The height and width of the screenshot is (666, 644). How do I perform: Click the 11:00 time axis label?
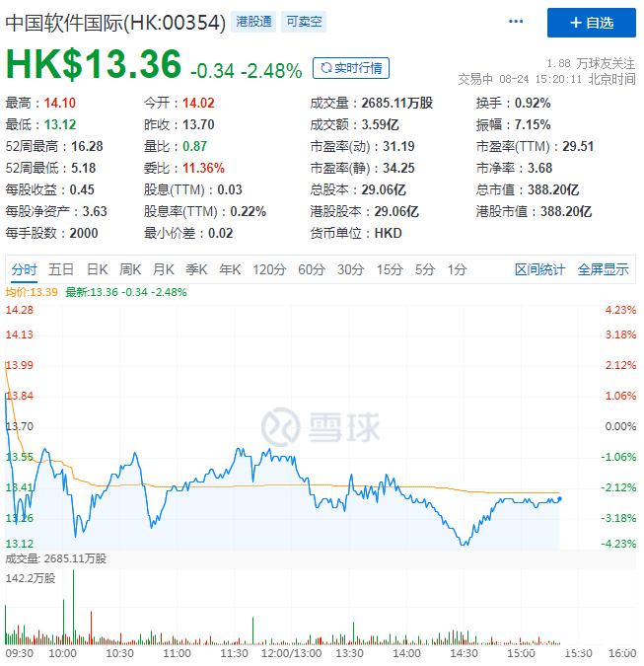(177, 653)
